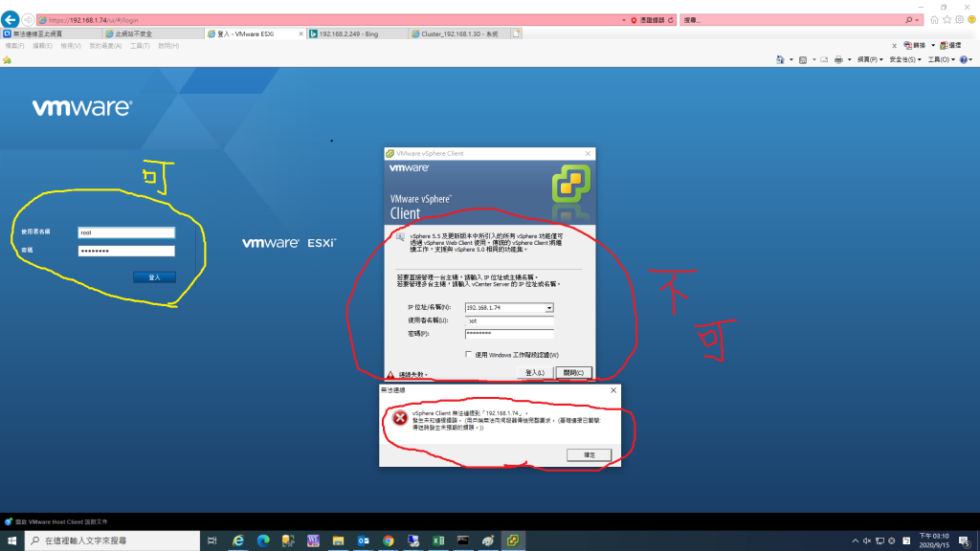Show hidden system tray icons chevron

[855, 541]
